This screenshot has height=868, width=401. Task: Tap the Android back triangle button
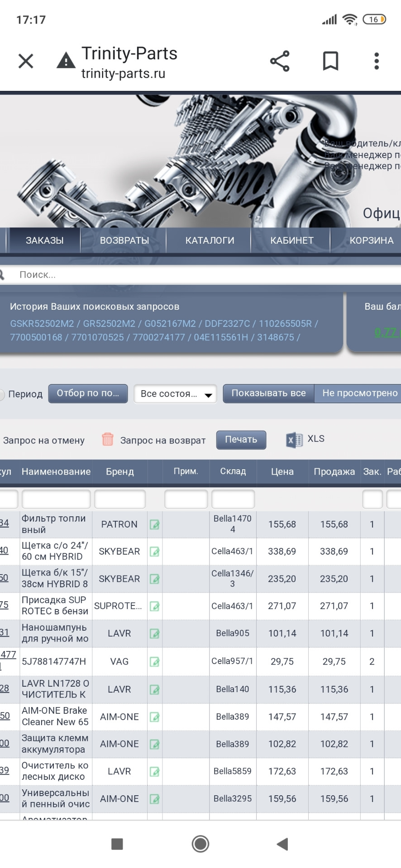click(282, 844)
